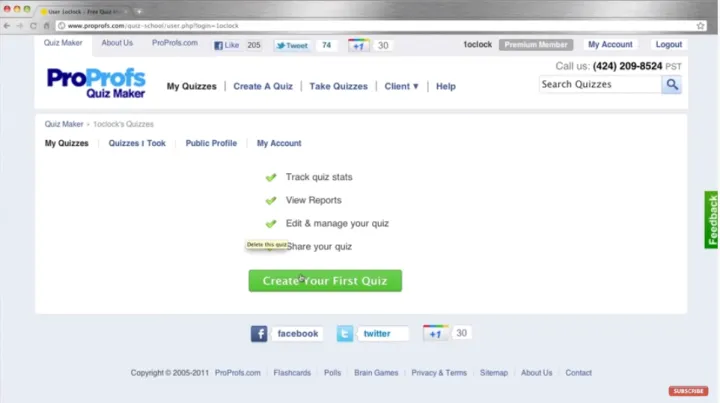Click the Quiz Maker breadcrumb link
Screen dimensions: 720x403
pos(64,124)
